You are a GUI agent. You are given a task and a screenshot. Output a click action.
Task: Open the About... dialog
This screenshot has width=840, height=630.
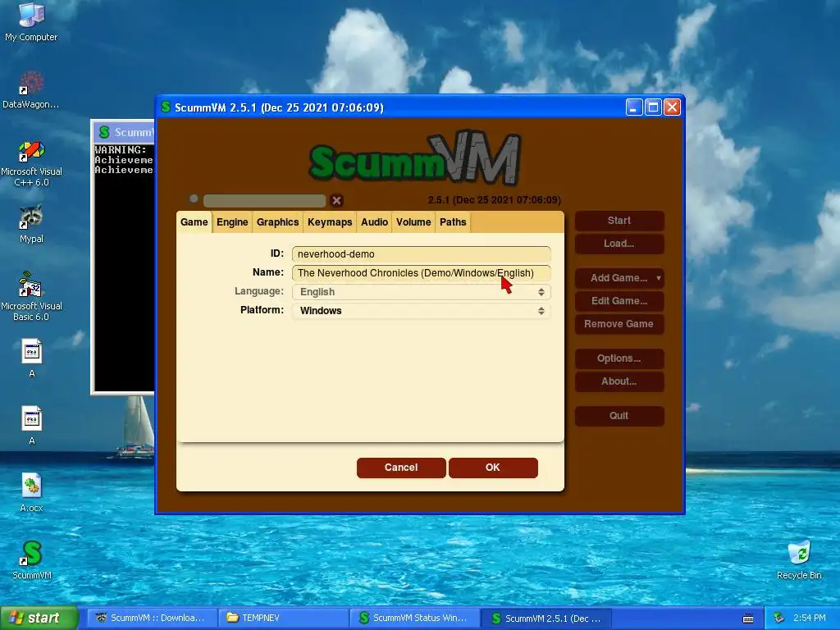coord(619,381)
